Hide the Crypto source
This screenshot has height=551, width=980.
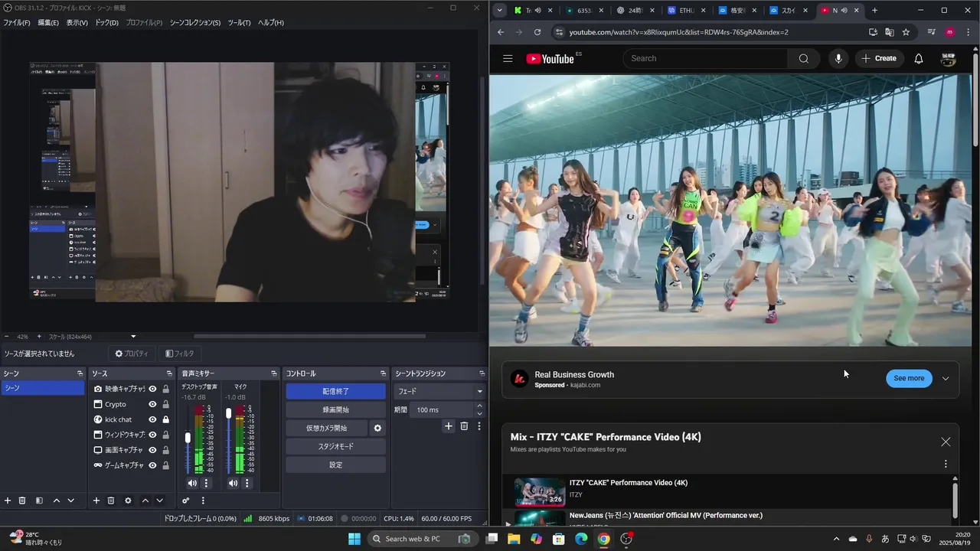(x=152, y=404)
